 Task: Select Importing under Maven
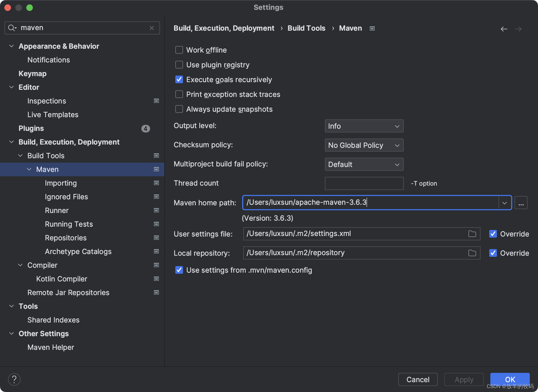[x=61, y=183]
